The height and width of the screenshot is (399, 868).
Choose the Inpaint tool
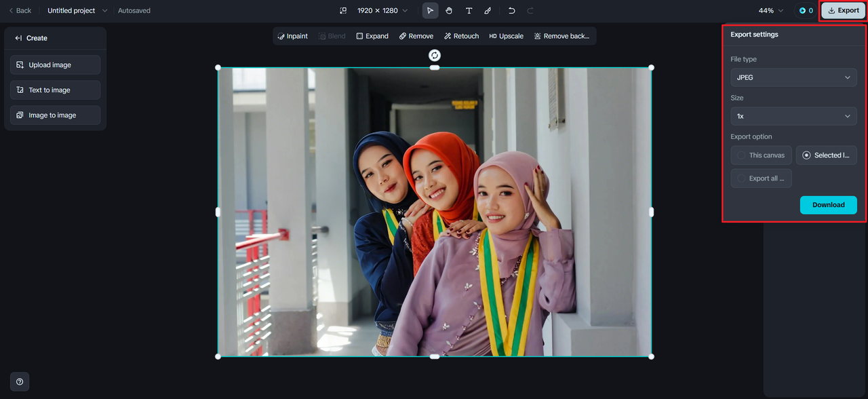(292, 36)
